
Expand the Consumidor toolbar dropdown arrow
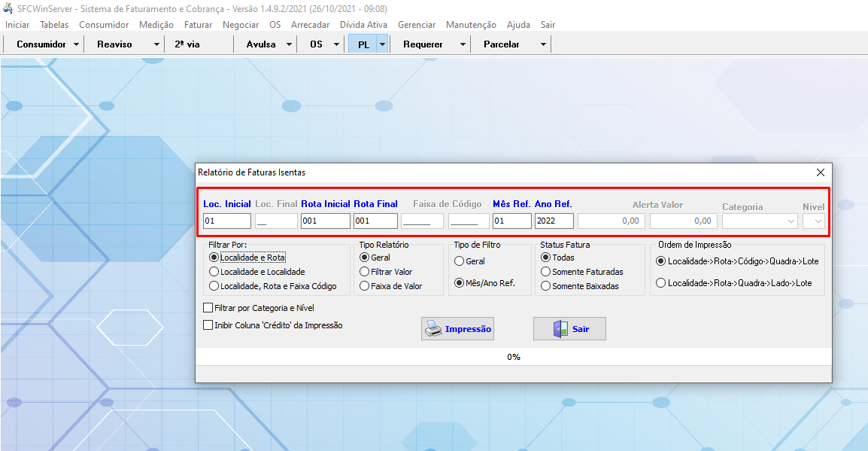click(x=77, y=44)
